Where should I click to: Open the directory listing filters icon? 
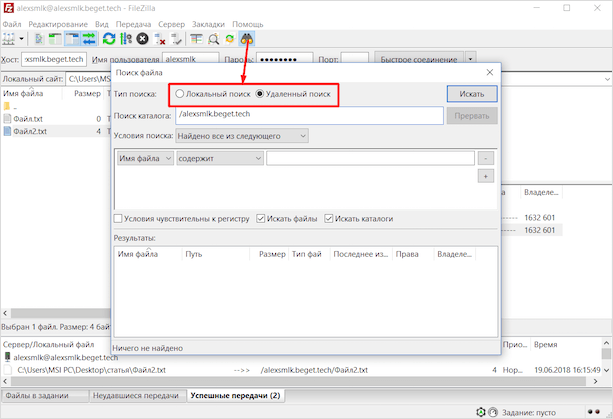[195, 39]
